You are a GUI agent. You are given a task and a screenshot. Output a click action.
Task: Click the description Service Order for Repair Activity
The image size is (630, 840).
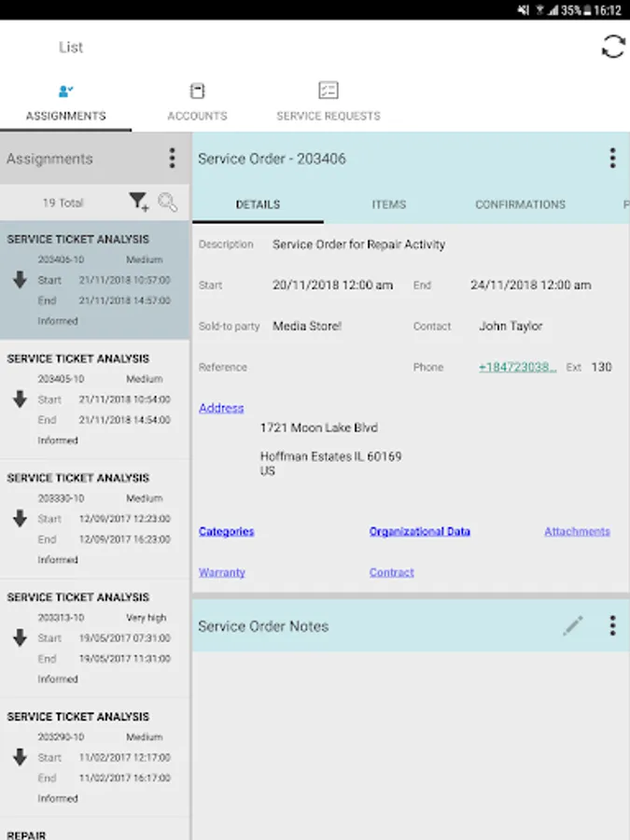pyautogui.click(x=359, y=245)
